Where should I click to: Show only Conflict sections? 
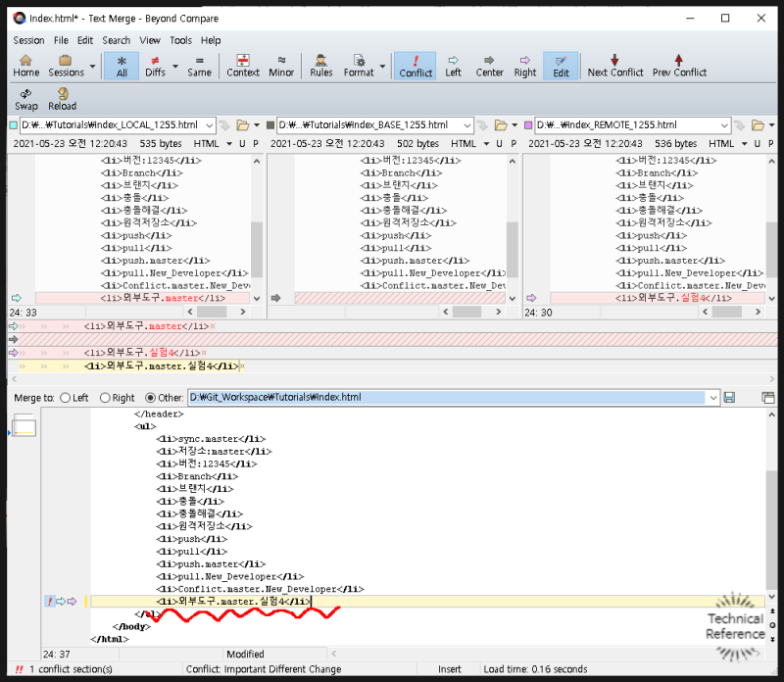(x=416, y=65)
